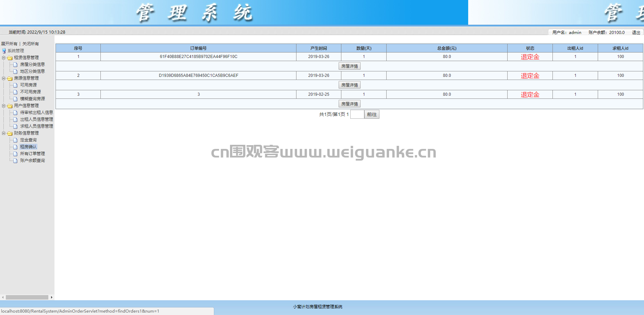Click the 系统管理 computer icon

point(4,51)
